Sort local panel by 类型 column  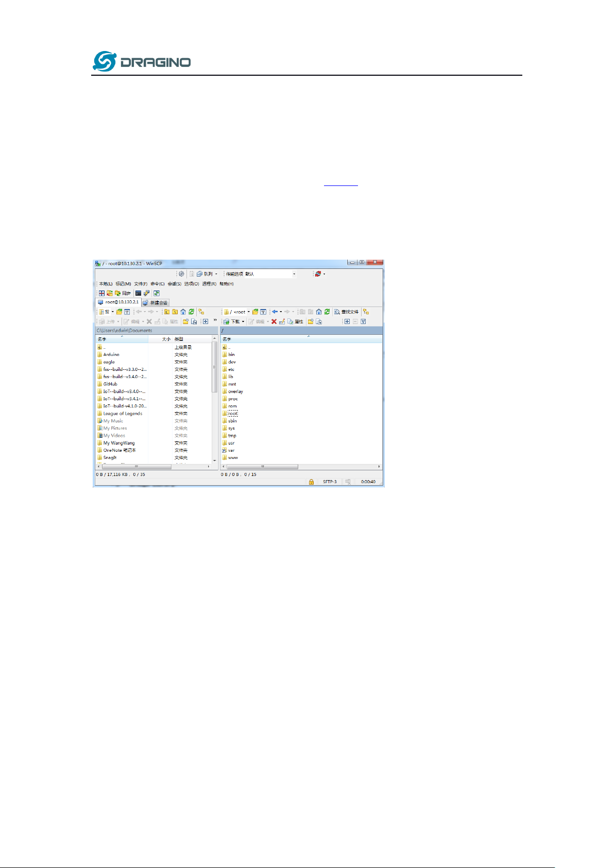pyautogui.click(x=192, y=339)
